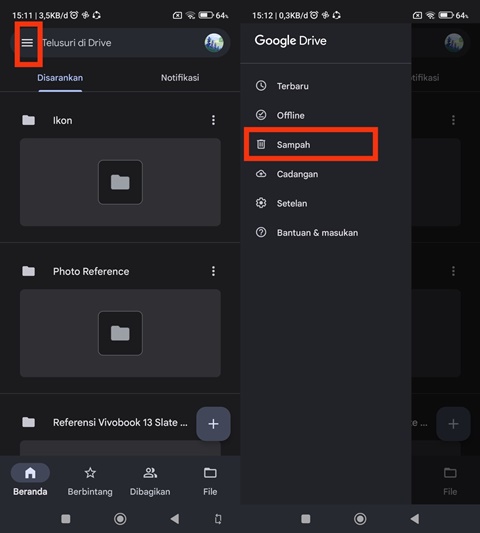
Task: Click the Bantuan question mark icon
Action: pyautogui.click(x=261, y=233)
